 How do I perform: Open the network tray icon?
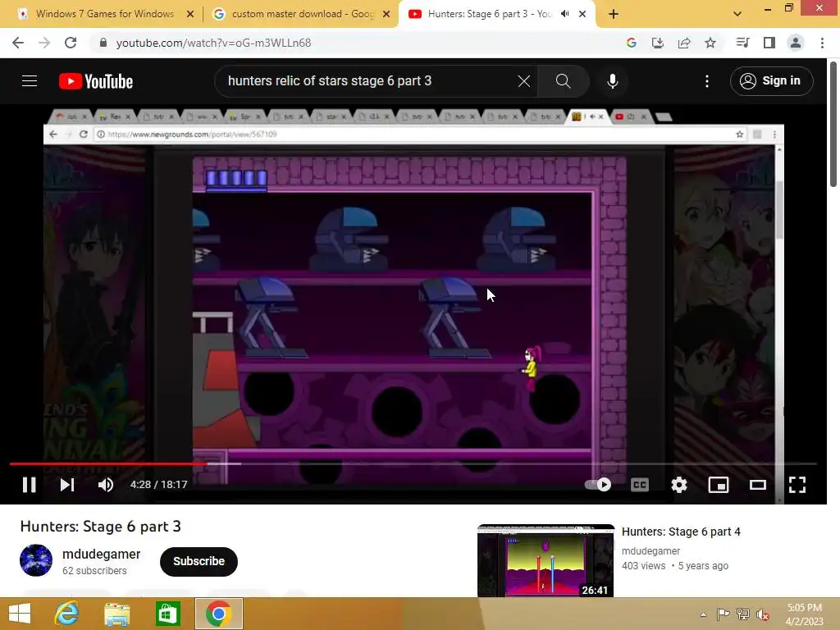[x=742, y=614]
